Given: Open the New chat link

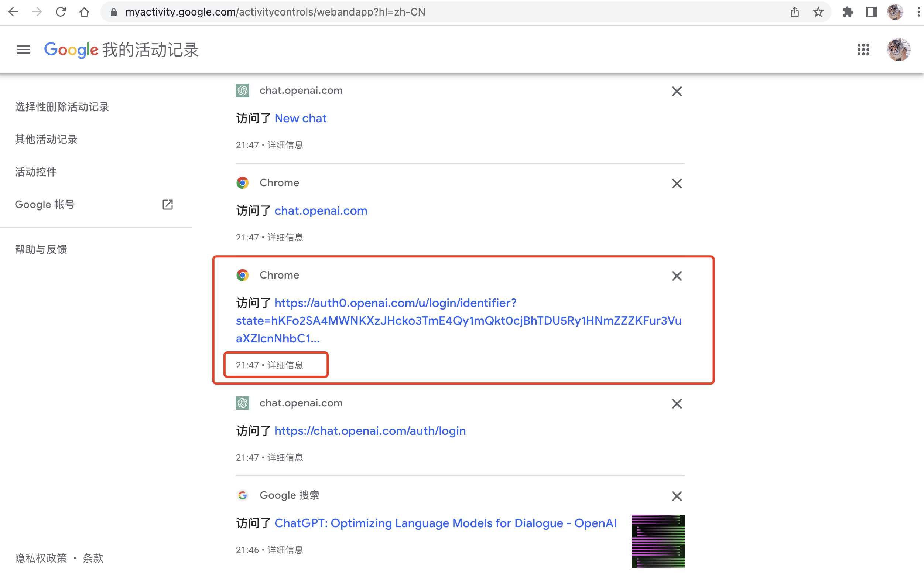Looking at the screenshot, I should (300, 118).
